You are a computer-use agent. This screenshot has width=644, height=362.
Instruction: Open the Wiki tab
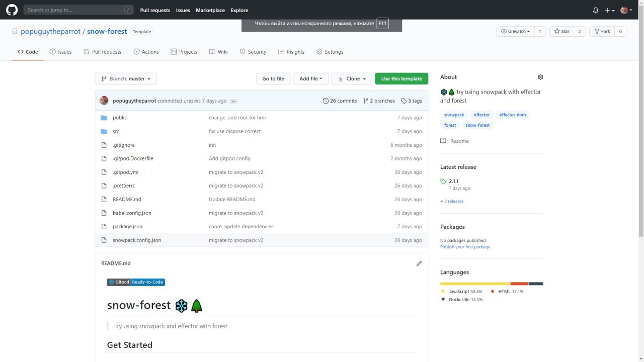pyautogui.click(x=218, y=52)
